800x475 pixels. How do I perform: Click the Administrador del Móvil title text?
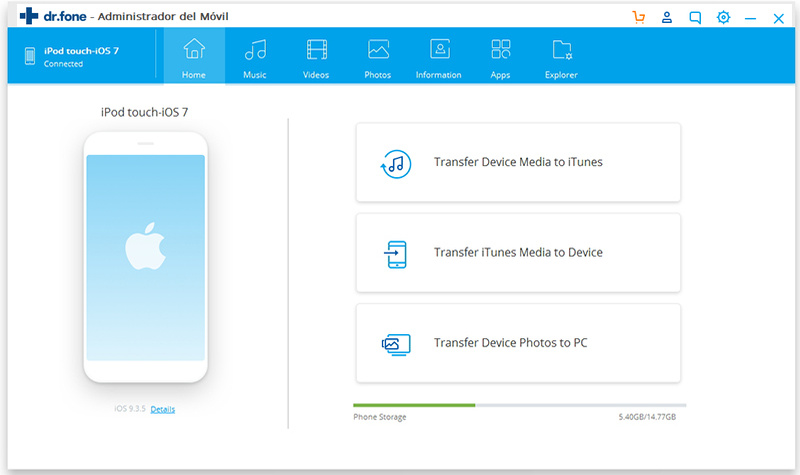(163, 16)
